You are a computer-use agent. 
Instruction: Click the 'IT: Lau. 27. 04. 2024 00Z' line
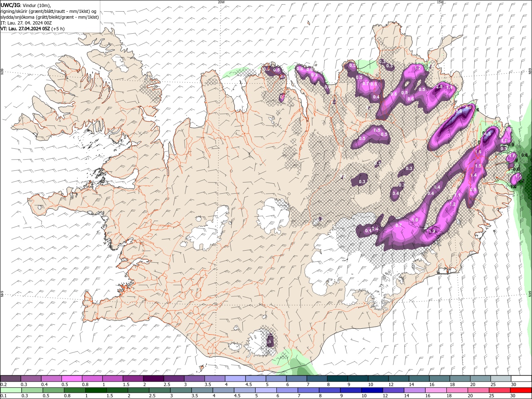click(x=26, y=23)
